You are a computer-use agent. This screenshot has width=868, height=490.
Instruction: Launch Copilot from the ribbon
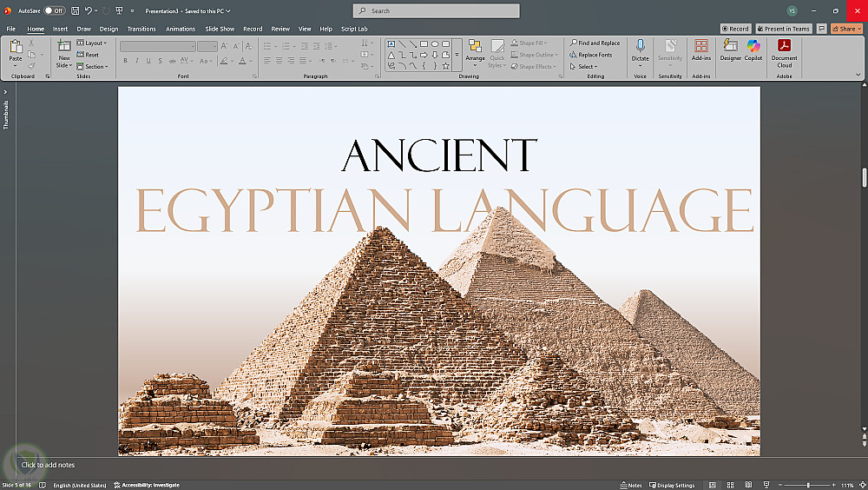pyautogui.click(x=753, y=46)
